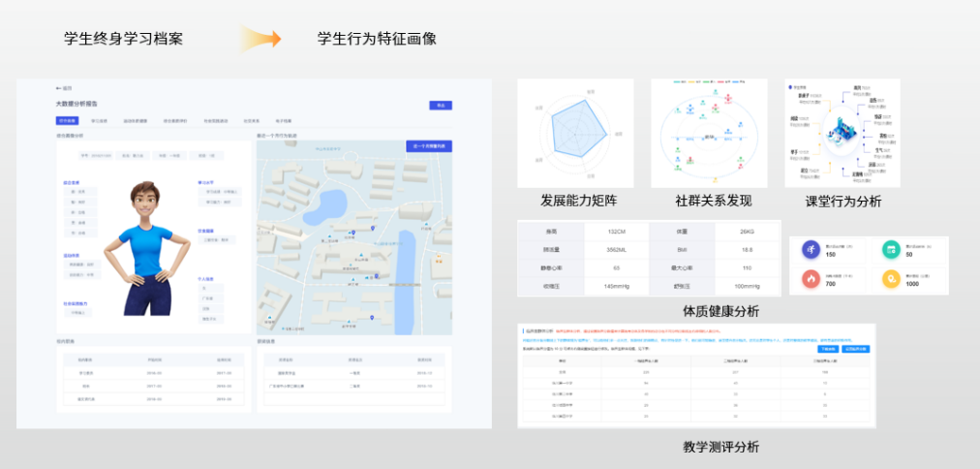Click the back arrow at top of report

(60, 87)
